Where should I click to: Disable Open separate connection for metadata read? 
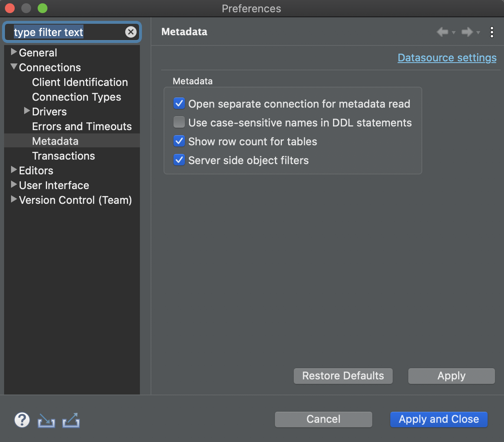[179, 104]
